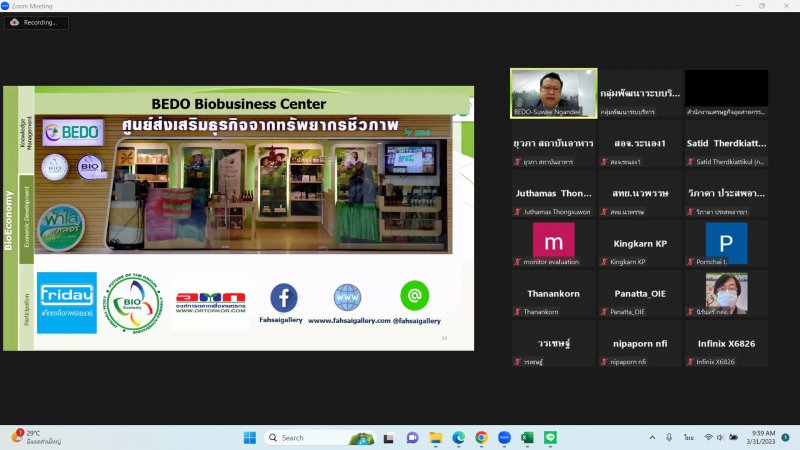Screen dimensions: 800x450
Task: Click 'BEDO Biobusiness Center' slide title
Action: [239, 104]
